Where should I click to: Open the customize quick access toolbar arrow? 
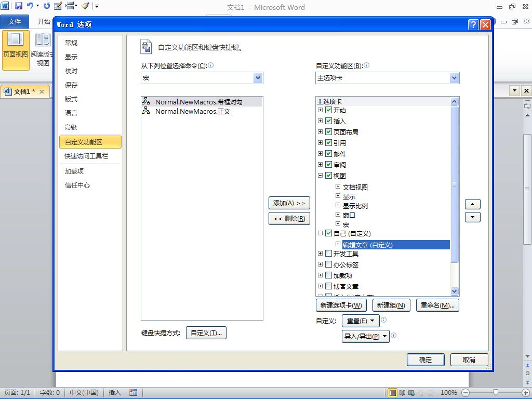[97, 6]
